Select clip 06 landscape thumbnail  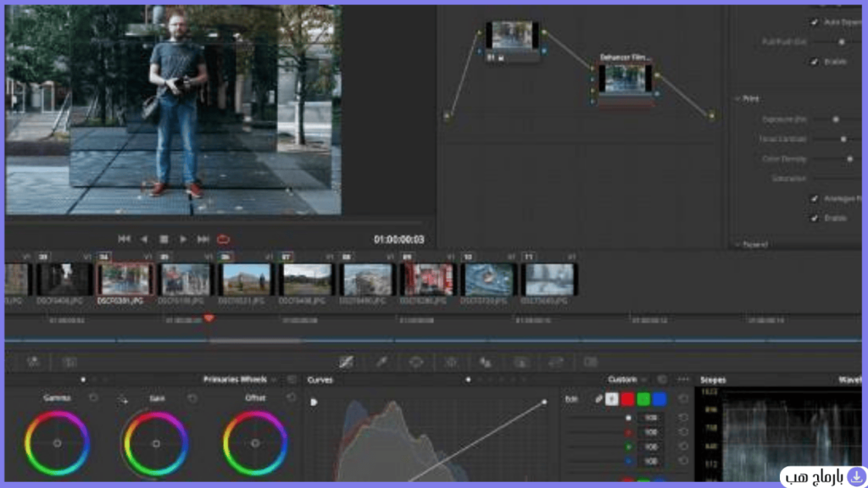point(246,279)
